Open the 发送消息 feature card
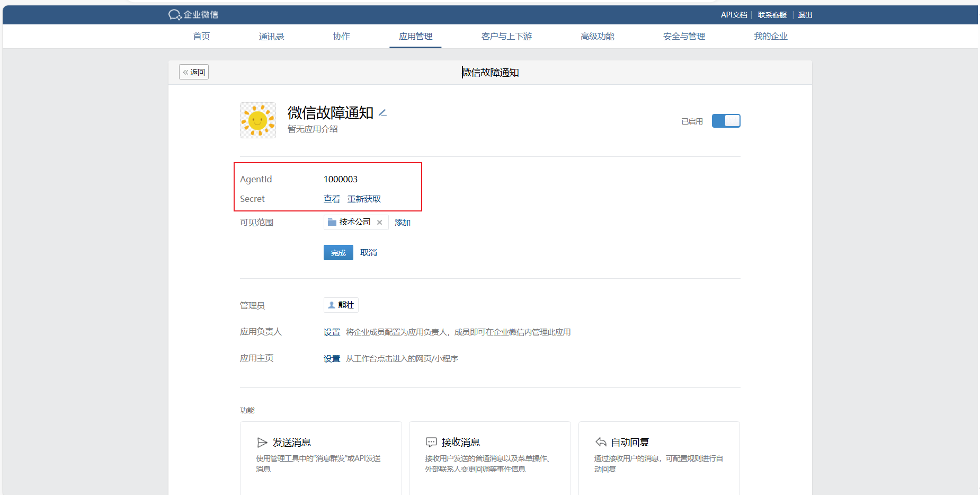This screenshot has height=495, width=980. 321,458
